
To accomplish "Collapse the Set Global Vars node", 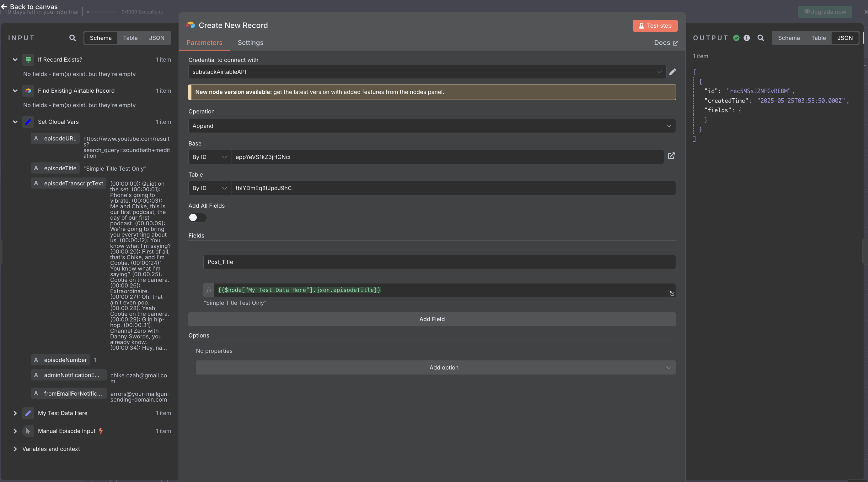I will click(15, 122).
